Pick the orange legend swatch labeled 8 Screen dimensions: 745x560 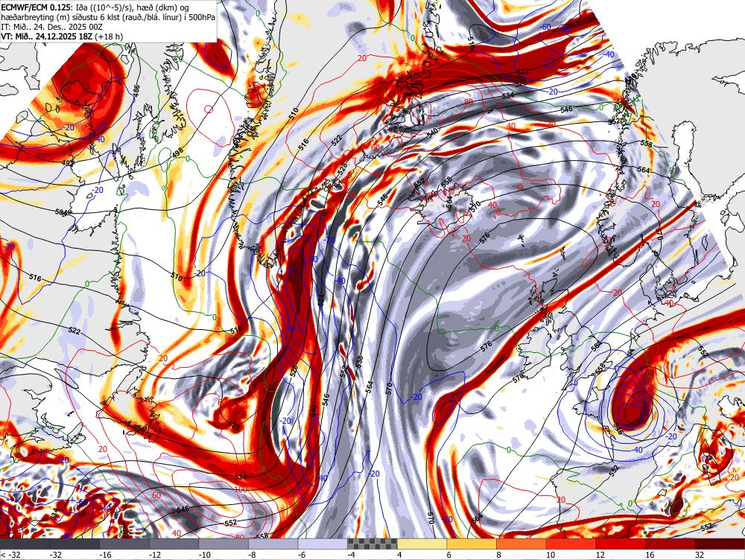coord(521,544)
